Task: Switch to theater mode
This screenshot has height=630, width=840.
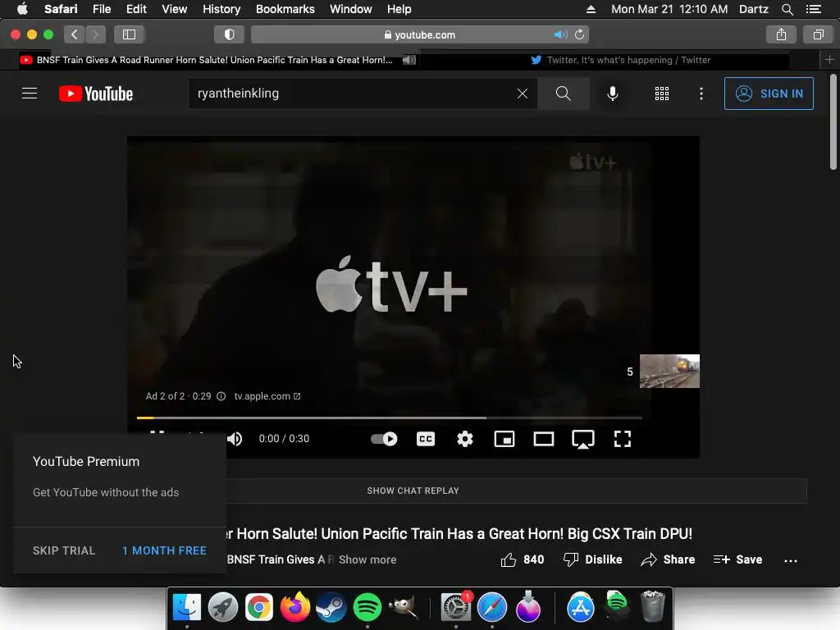Action: (x=544, y=440)
